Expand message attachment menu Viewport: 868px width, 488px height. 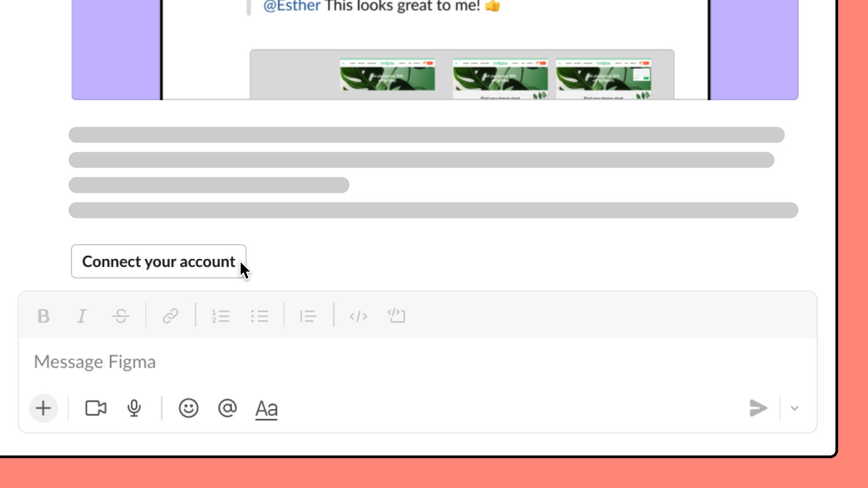tap(43, 408)
